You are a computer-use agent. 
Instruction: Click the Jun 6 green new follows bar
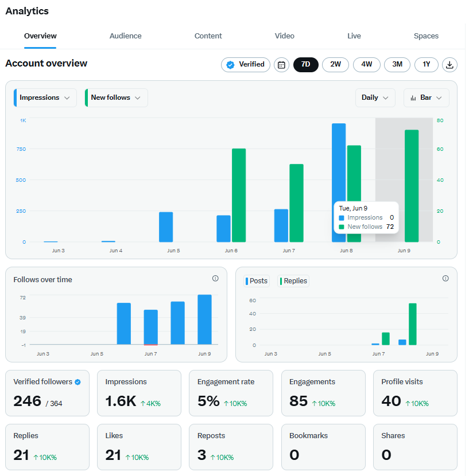coord(239,195)
